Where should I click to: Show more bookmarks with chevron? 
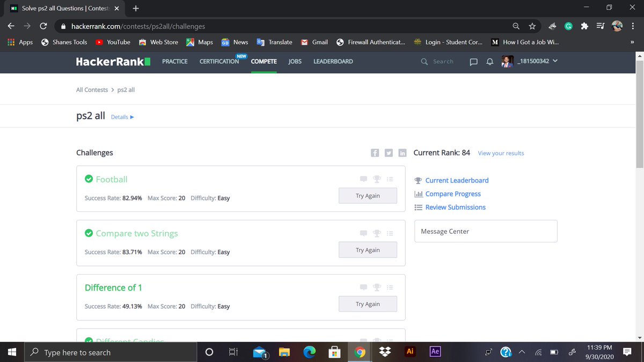632,42
